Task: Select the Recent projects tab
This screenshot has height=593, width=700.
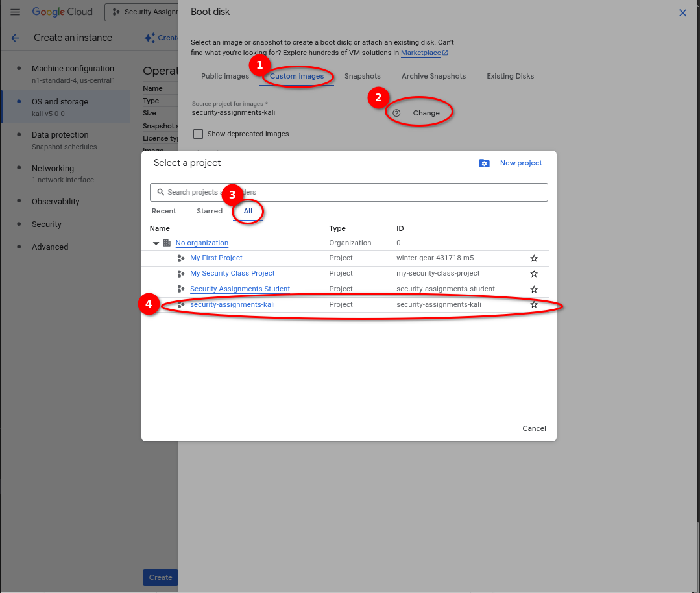Action: (164, 212)
